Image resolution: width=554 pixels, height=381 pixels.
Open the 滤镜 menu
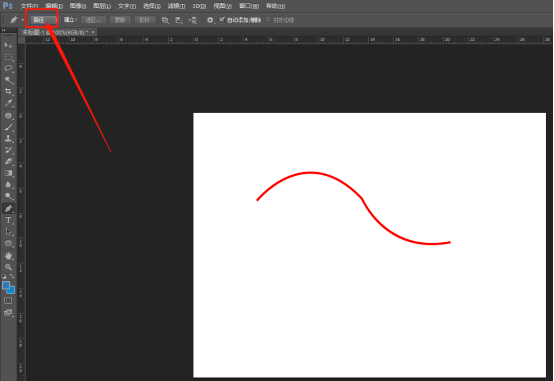[176, 6]
